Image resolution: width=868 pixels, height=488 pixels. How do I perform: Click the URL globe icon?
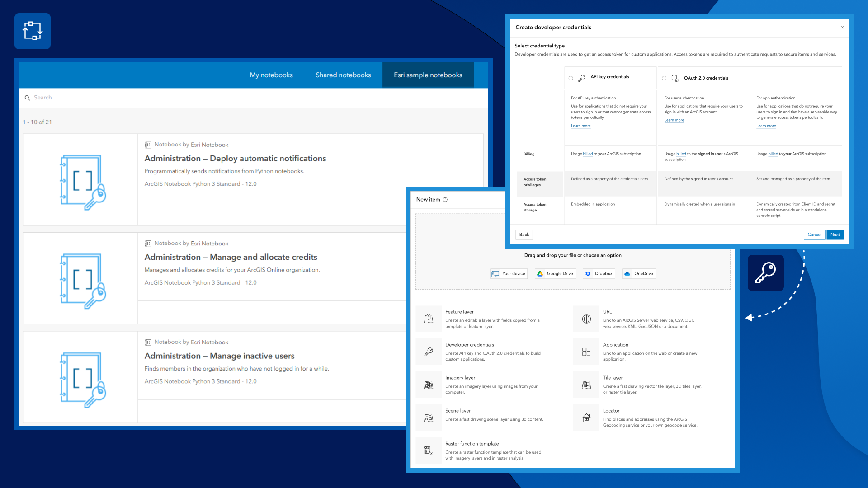point(586,319)
